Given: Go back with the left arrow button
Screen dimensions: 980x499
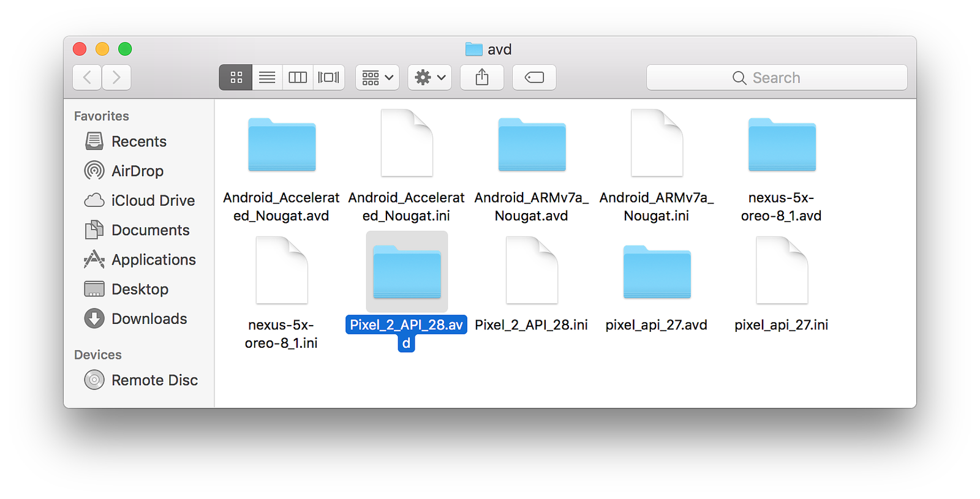Looking at the screenshot, I should pos(87,78).
